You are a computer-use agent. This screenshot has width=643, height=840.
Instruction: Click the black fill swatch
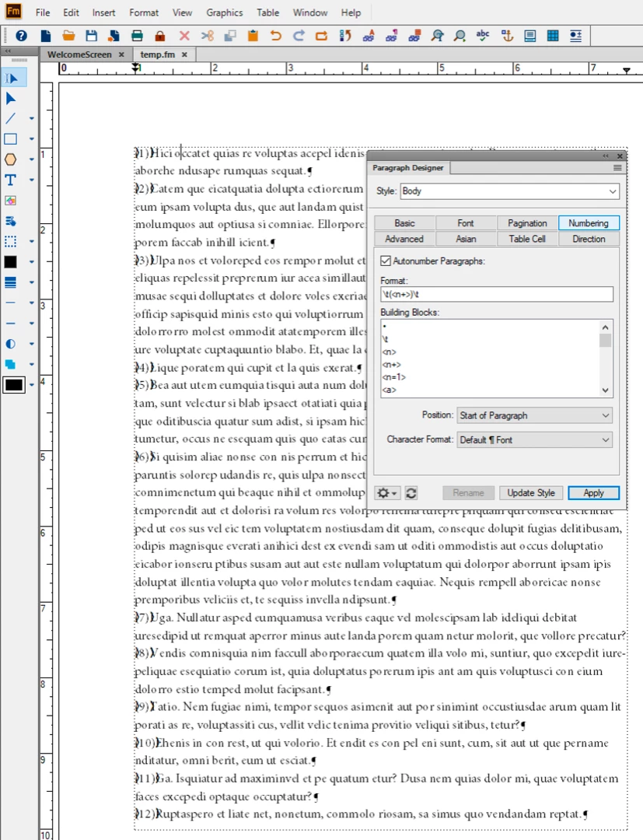click(x=11, y=262)
